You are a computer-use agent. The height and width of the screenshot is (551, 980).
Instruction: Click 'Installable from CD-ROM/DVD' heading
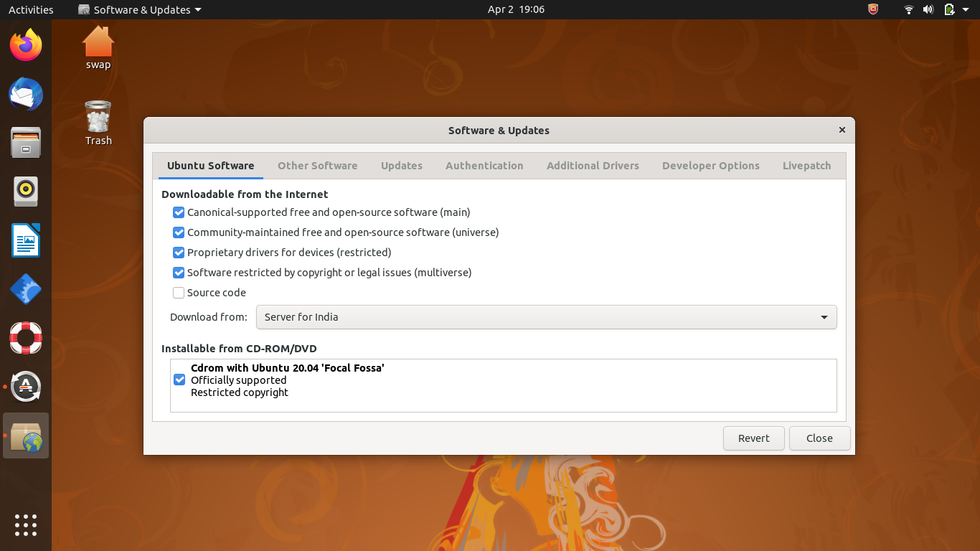(239, 349)
